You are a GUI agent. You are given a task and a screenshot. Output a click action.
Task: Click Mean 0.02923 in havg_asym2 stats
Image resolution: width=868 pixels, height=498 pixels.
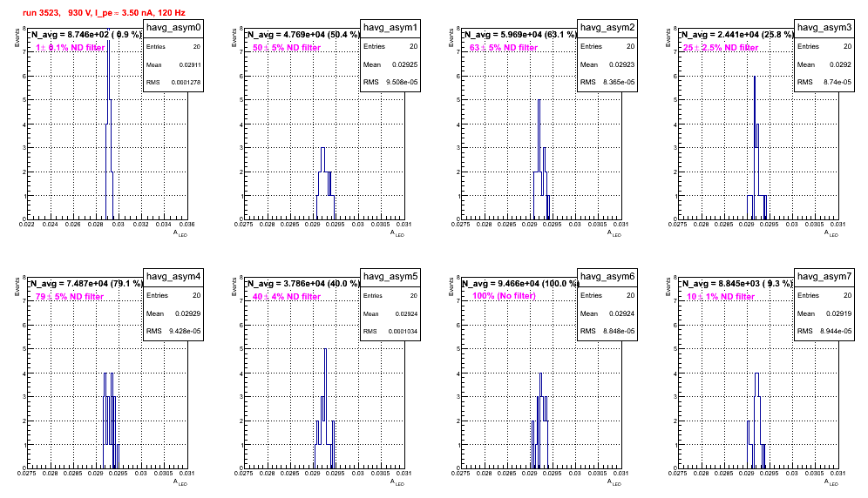[x=607, y=64]
